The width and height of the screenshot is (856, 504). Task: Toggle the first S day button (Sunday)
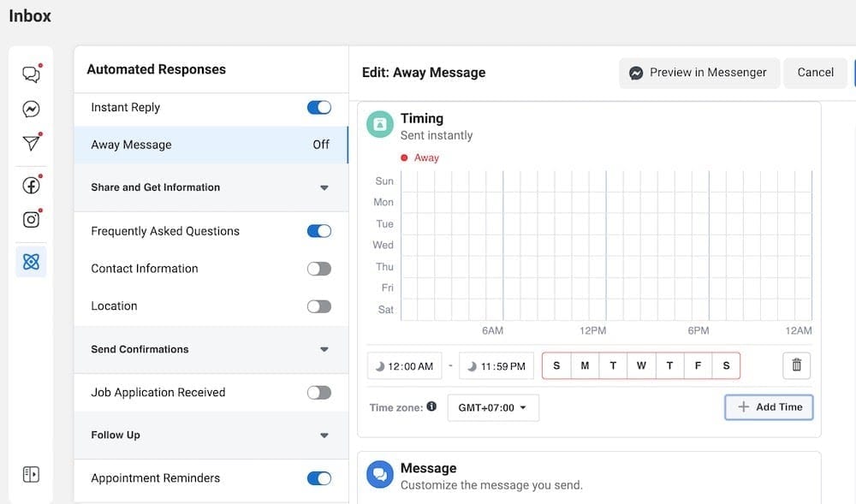(556, 365)
